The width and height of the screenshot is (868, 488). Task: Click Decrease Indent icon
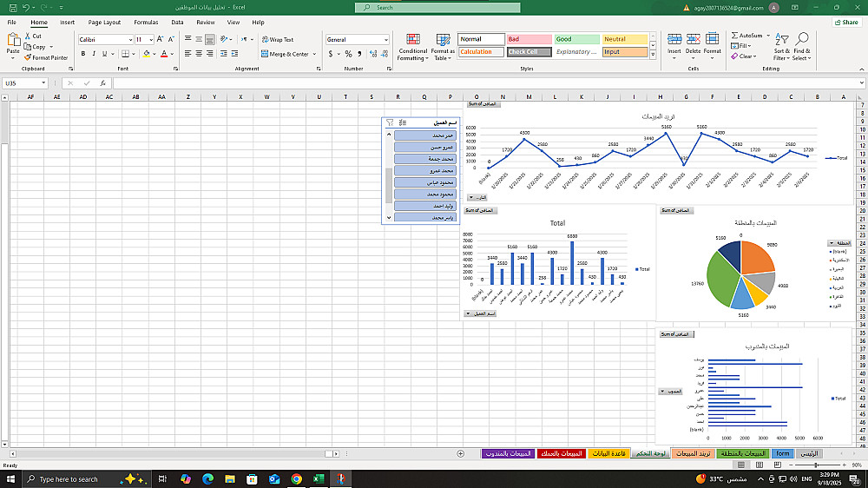pyautogui.click(x=224, y=54)
